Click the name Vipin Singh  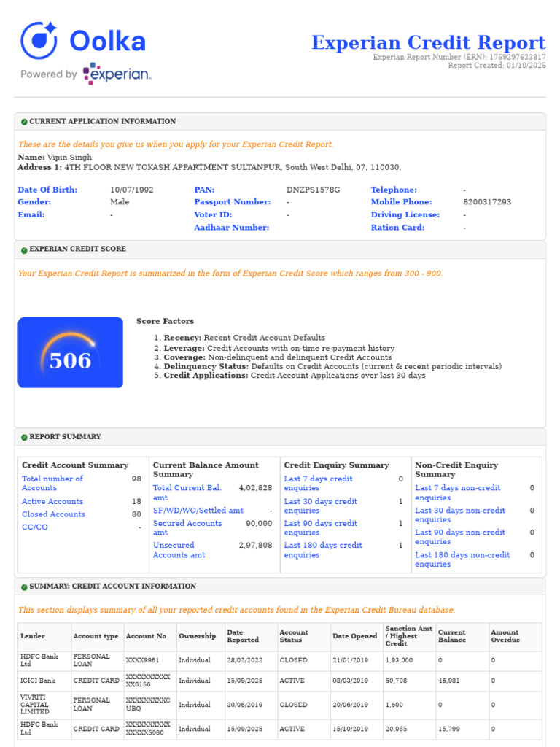tap(69, 158)
